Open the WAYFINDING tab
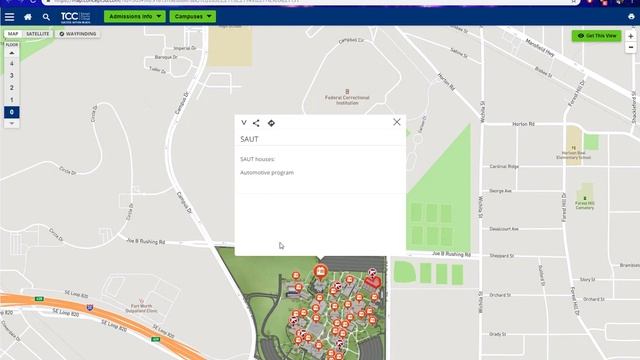Screen dimensions: 640x360 point(78,34)
